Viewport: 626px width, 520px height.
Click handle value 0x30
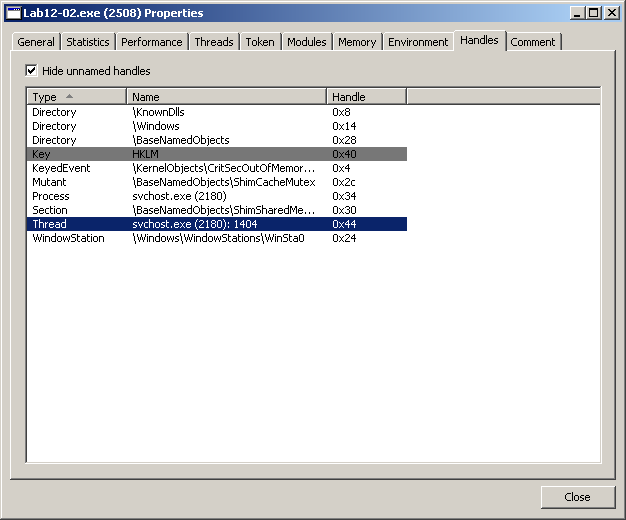(344, 210)
